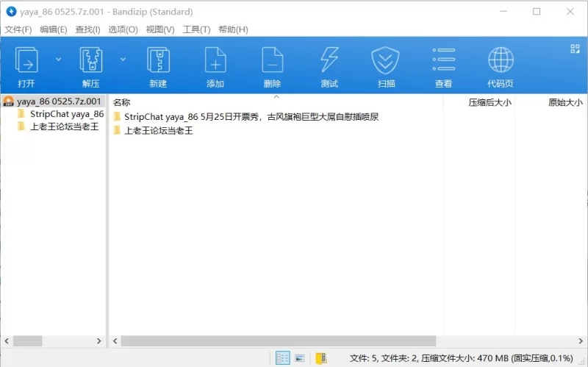The height and width of the screenshot is (367, 588).
Task: Open the 编辑(E) menu
Action: [x=54, y=29]
